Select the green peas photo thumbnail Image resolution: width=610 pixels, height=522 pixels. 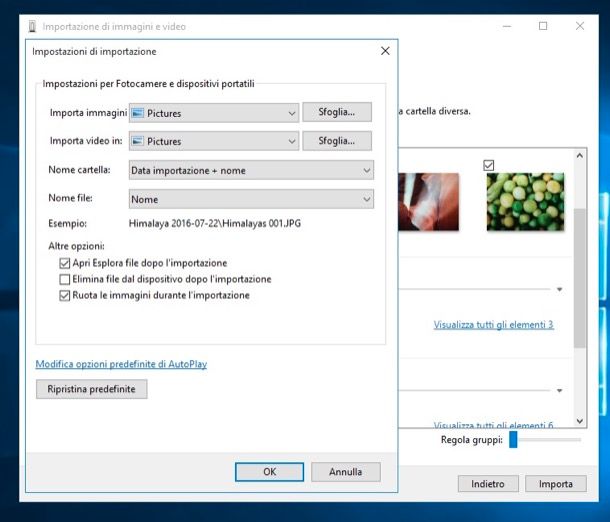pos(517,203)
